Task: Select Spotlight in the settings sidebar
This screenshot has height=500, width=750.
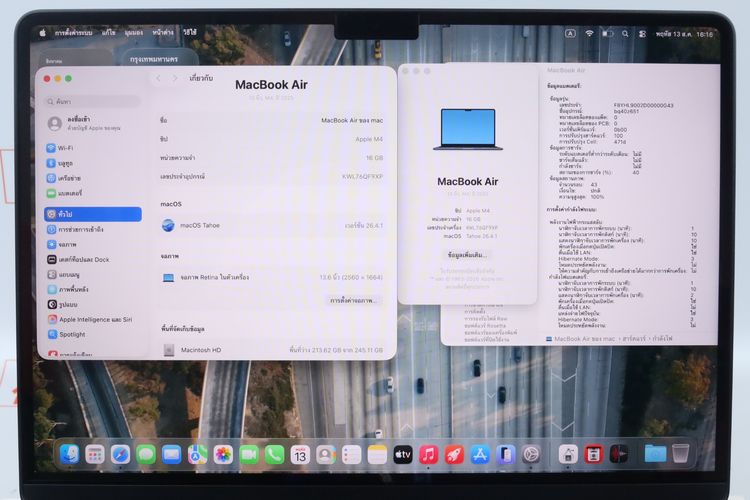Action: [93, 334]
